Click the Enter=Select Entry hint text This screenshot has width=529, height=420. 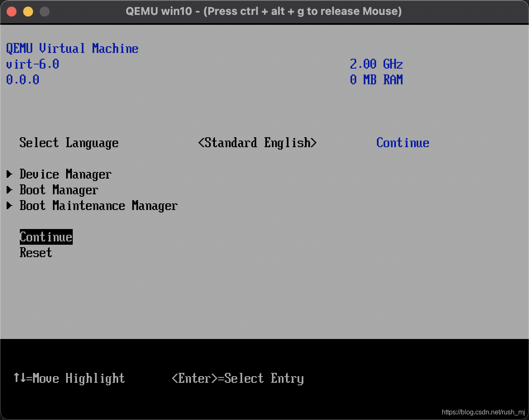238,378
